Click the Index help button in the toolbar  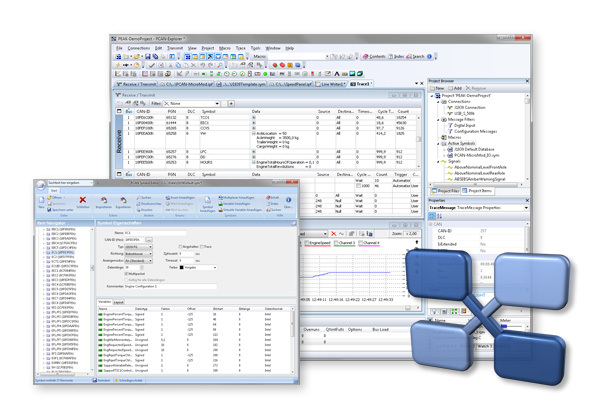(x=396, y=56)
